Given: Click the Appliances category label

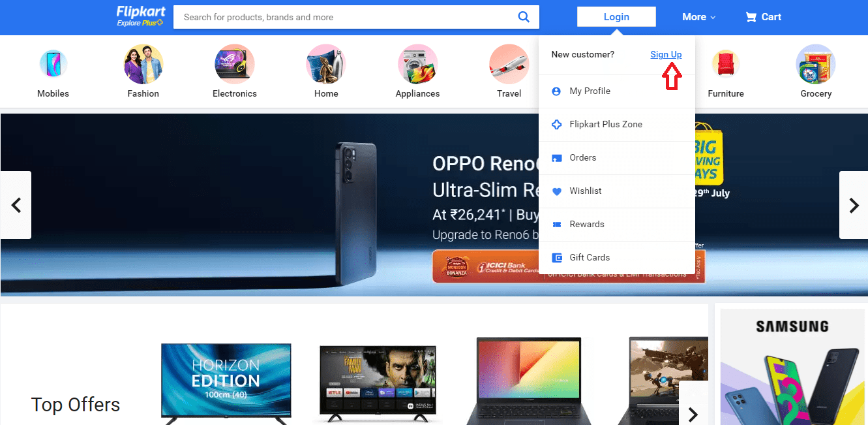Looking at the screenshot, I should (x=418, y=93).
